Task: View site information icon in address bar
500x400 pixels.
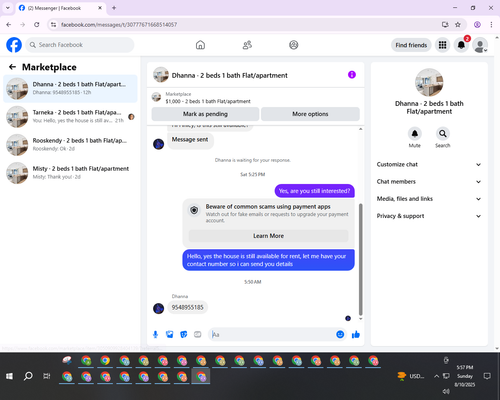Action: click(53, 25)
